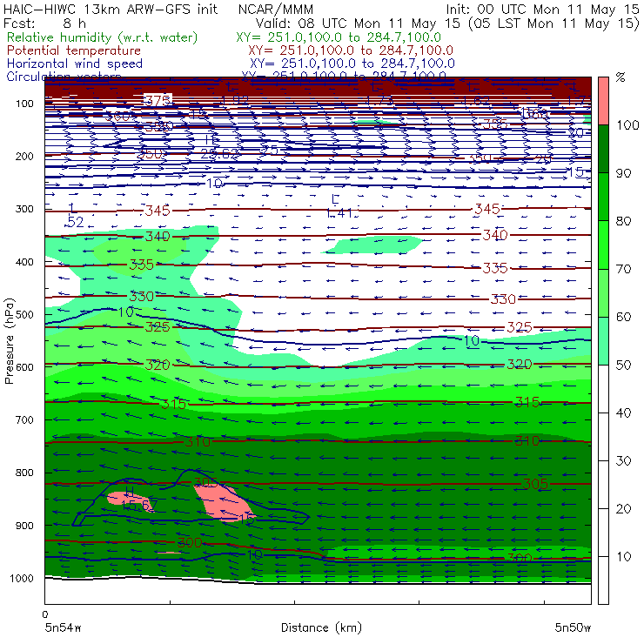Screen dimensions: 644x644
Task: Click the 'Horizontal wind speed' legend label
Action: [x=74, y=64]
